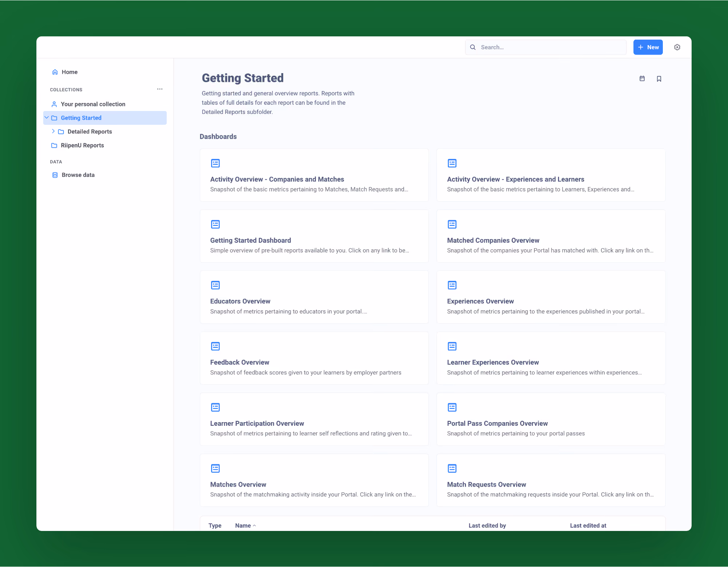Screen dimensions: 728x567
Task: Open the Learner Experiences Overview dashboard
Action: coord(551,358)
